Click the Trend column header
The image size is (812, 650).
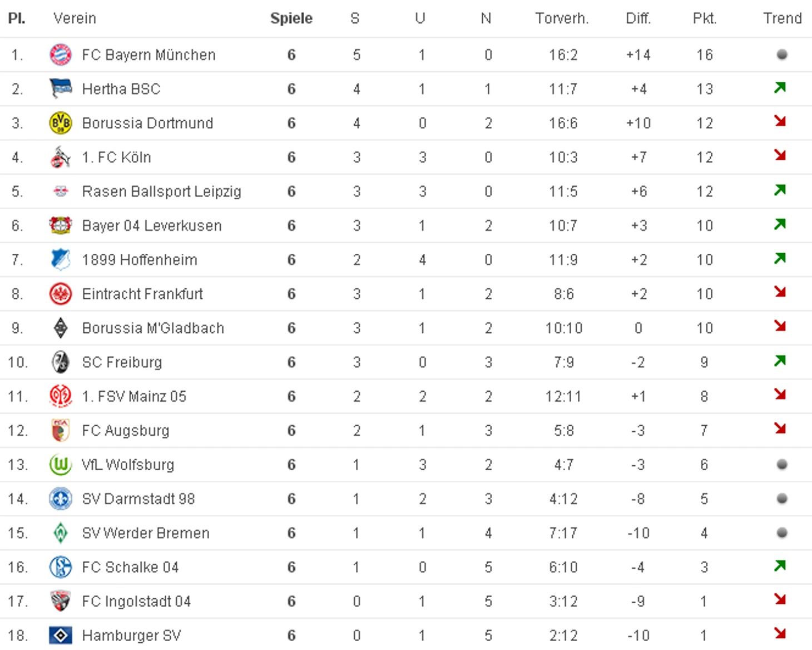(782, 18)
